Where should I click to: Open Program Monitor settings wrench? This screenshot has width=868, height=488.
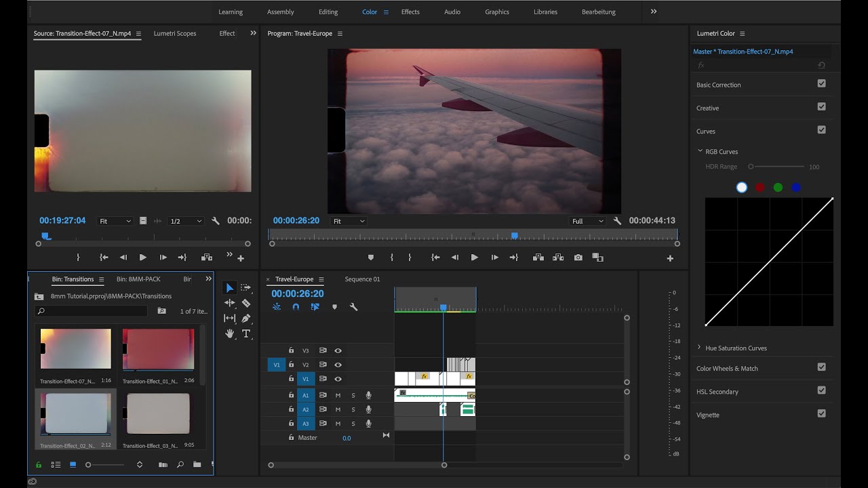point(617,221)
